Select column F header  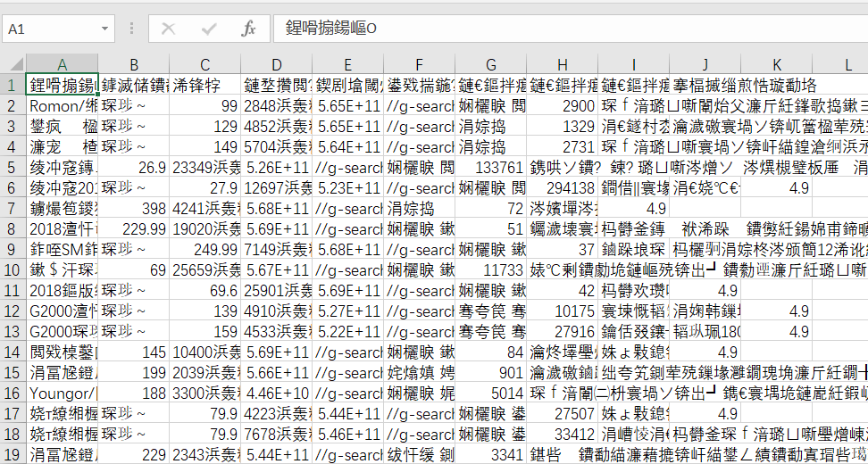coord(419,65)
